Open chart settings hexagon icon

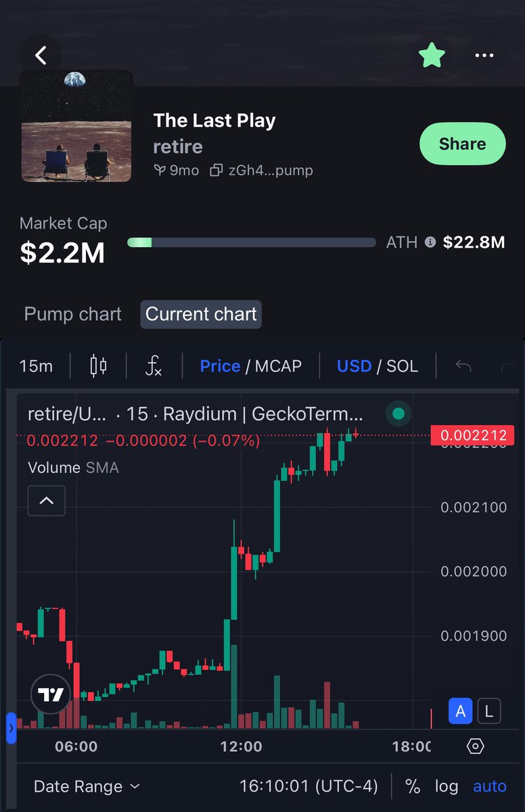(x=476, y=746)
